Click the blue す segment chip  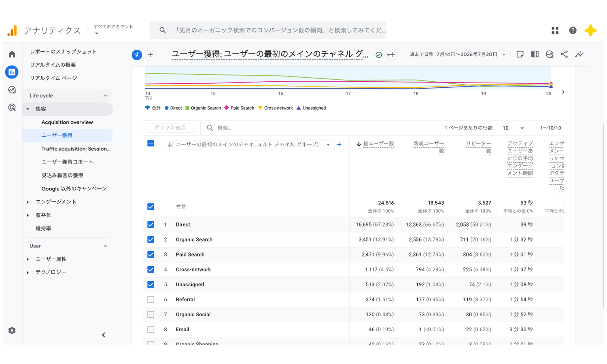coord(137,55)
